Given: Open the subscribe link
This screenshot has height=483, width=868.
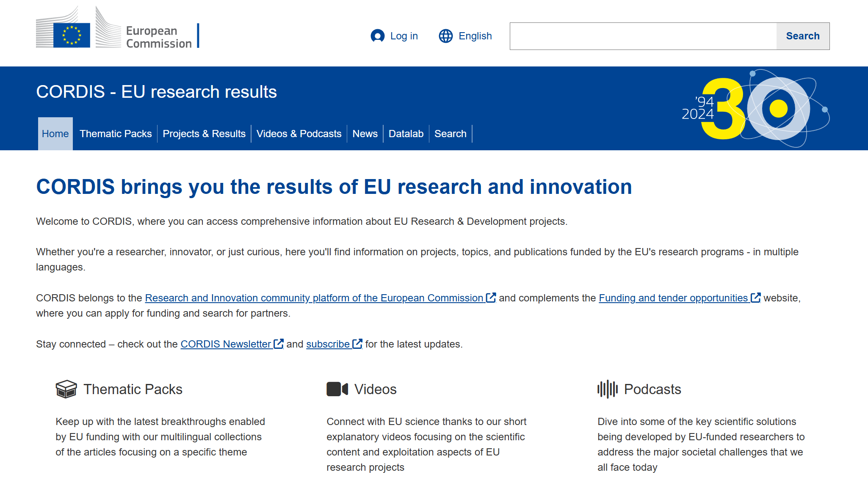Looking at the screenshot, I should click(328, 344).
